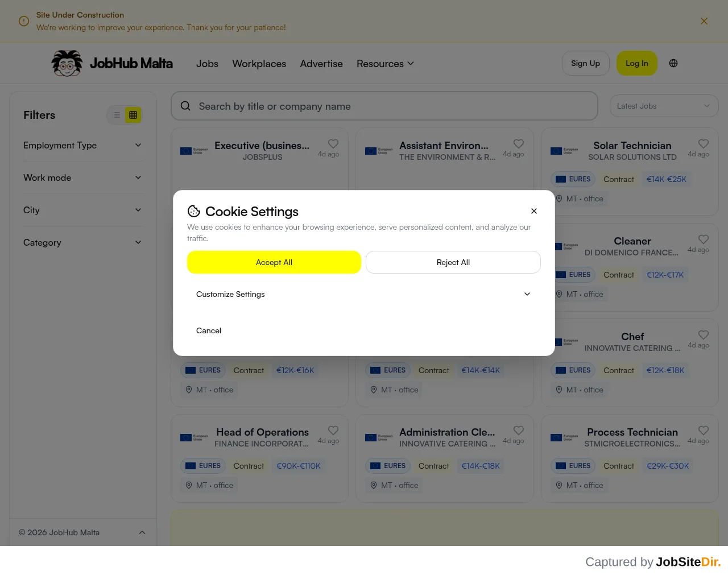Screen dimensions: 728x579
Task: Open the Latest Jobs sort dropdown
Action: point(664,106)
